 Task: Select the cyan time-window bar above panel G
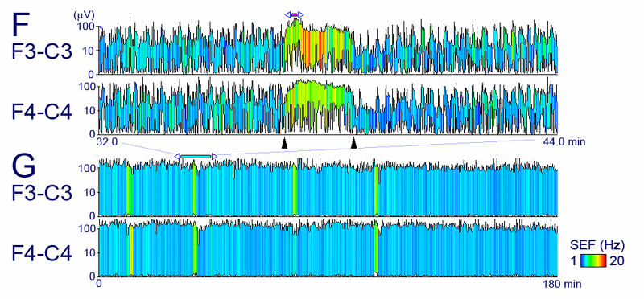[196, 156]
